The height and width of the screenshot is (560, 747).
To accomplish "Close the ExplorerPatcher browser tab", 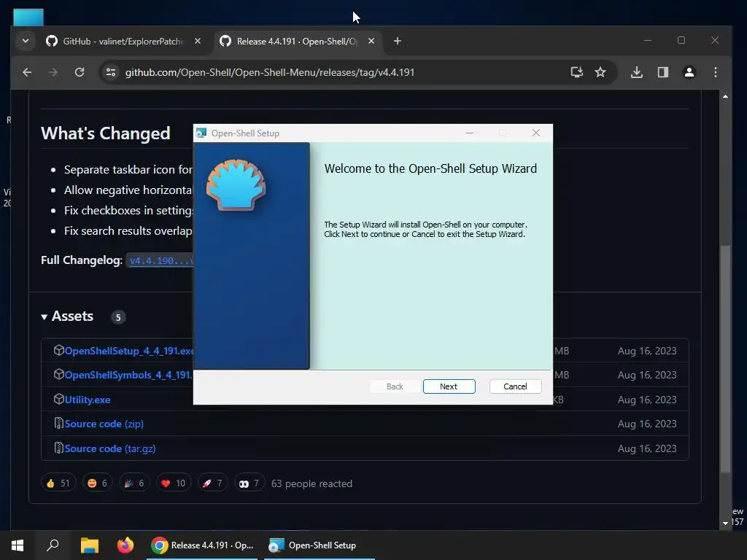I will [x=198, y=41].
